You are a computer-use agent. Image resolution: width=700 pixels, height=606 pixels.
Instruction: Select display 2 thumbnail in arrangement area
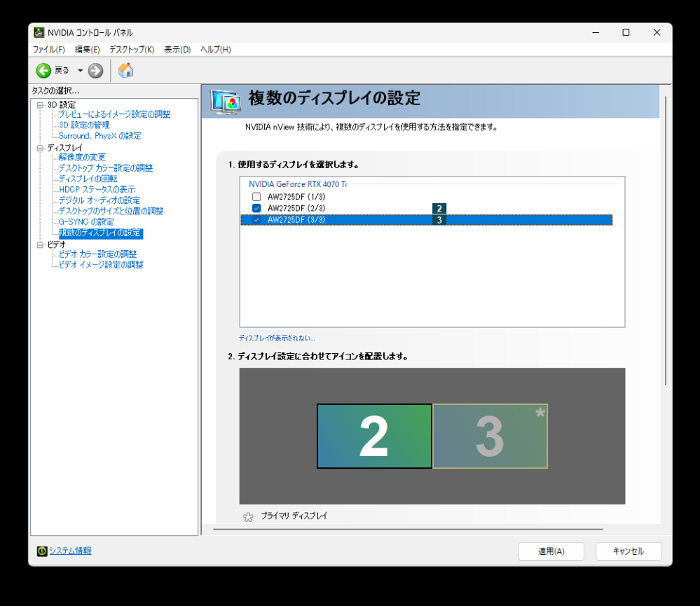coord(374,436)
